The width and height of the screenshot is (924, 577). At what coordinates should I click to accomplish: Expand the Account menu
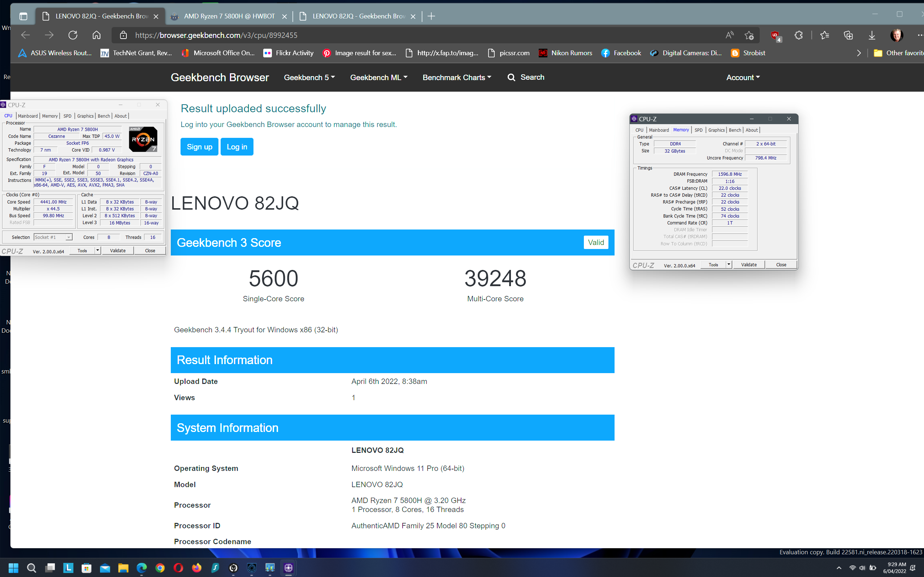click(743, 78)
